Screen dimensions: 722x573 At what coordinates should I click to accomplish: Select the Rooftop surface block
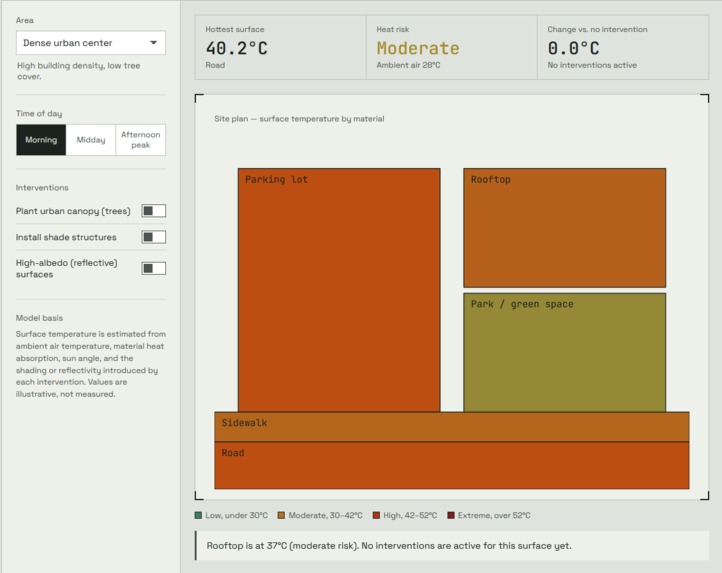click(565, 228)
